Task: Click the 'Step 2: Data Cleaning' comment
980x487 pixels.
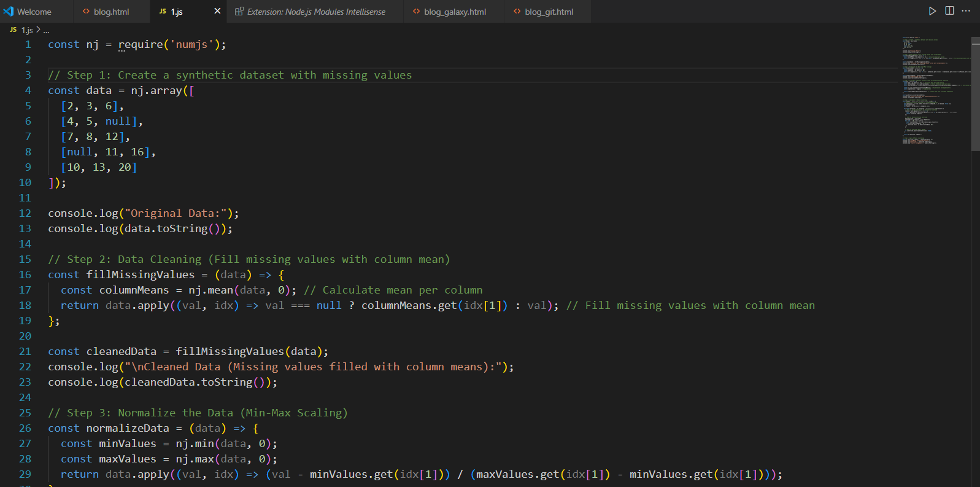Action: 249,259
